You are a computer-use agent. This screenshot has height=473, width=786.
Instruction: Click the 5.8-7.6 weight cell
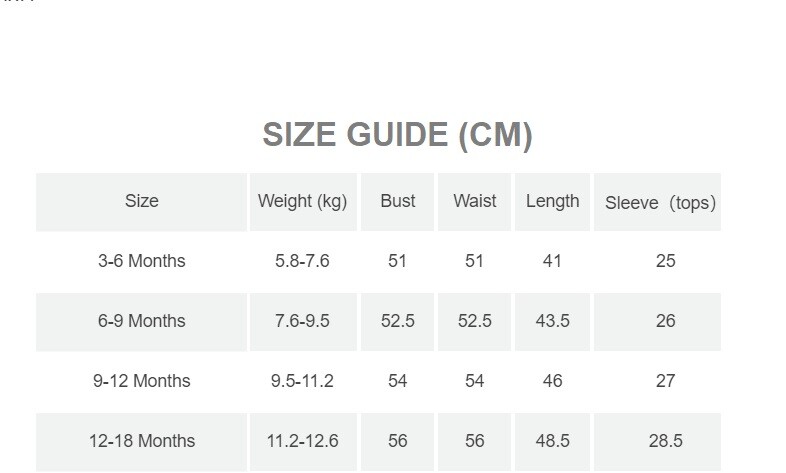coord(302,261)
